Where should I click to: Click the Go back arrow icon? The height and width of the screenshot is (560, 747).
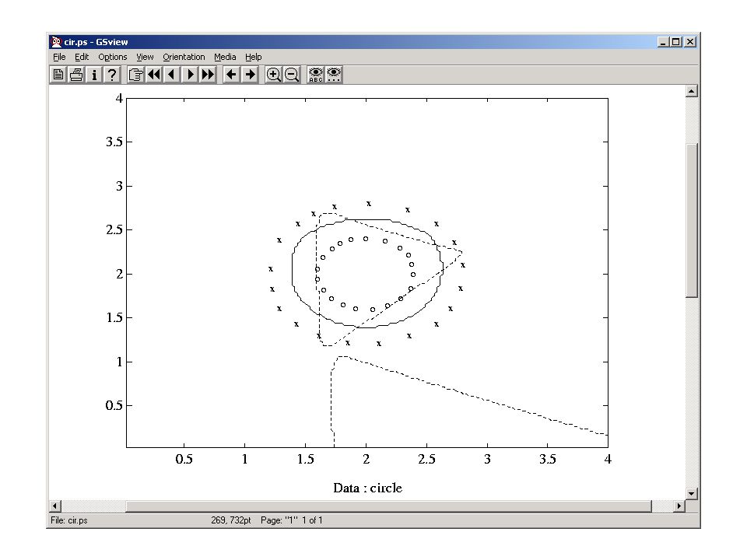click(x=232, y=75)
